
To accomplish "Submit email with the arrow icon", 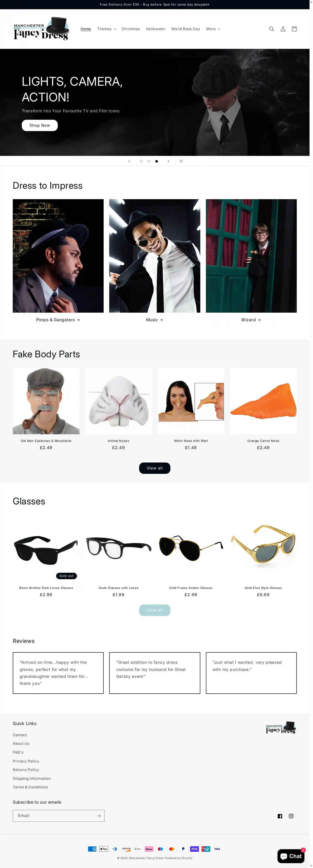I will pyautogui.click(x=99, y=815).
